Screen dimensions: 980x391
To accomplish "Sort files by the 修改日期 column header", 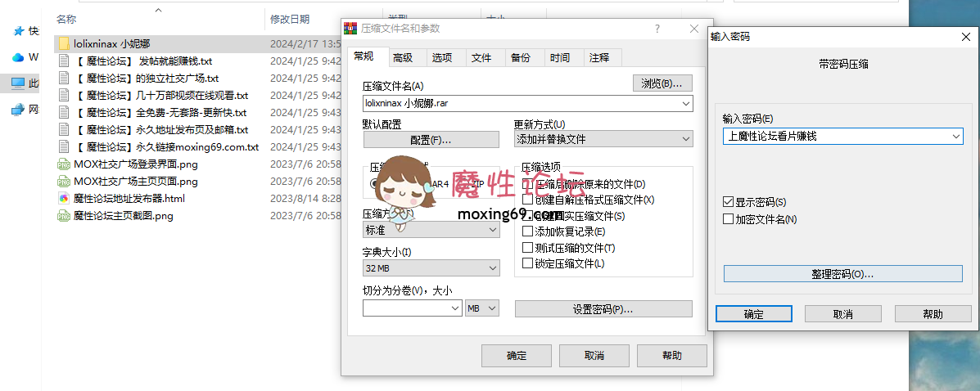I will click(289, 20).
